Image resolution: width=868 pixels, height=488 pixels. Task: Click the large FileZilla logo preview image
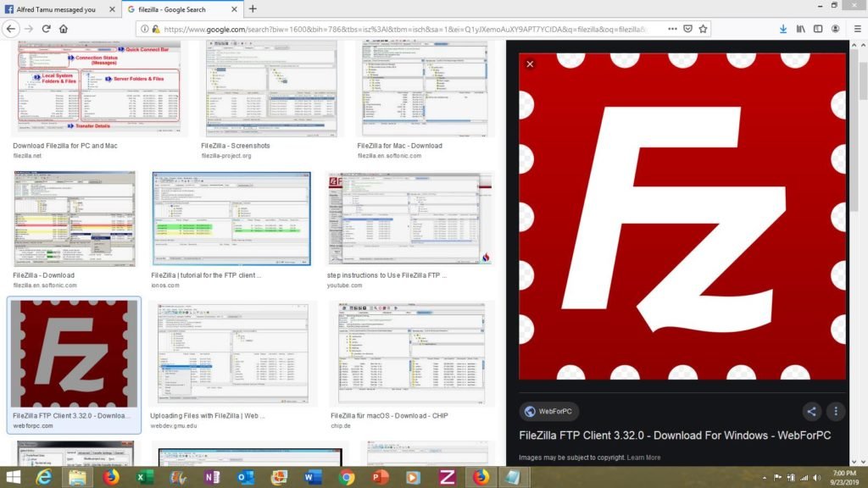pos(682,216)
